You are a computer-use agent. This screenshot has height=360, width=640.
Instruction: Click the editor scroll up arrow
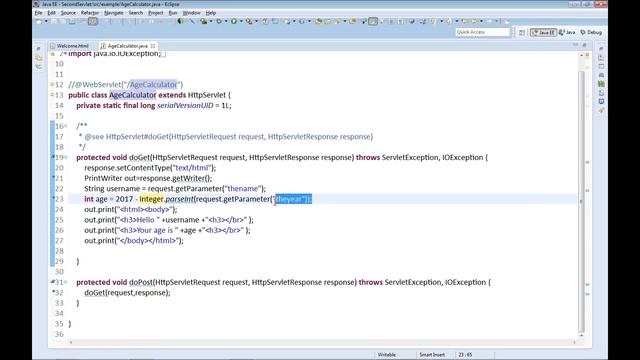[582, 55]
